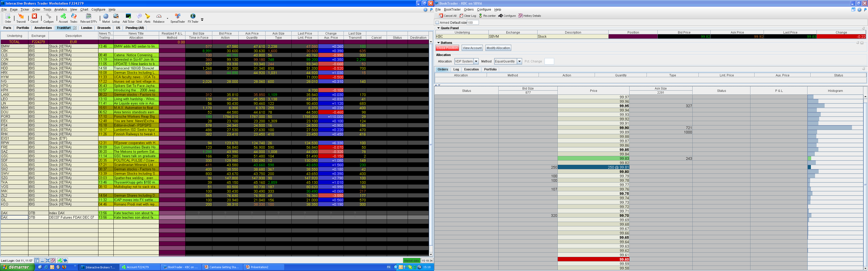Switch to the Execution tab in BookTrader
Viewport: 868px width, 271px height.
[471, 69]
